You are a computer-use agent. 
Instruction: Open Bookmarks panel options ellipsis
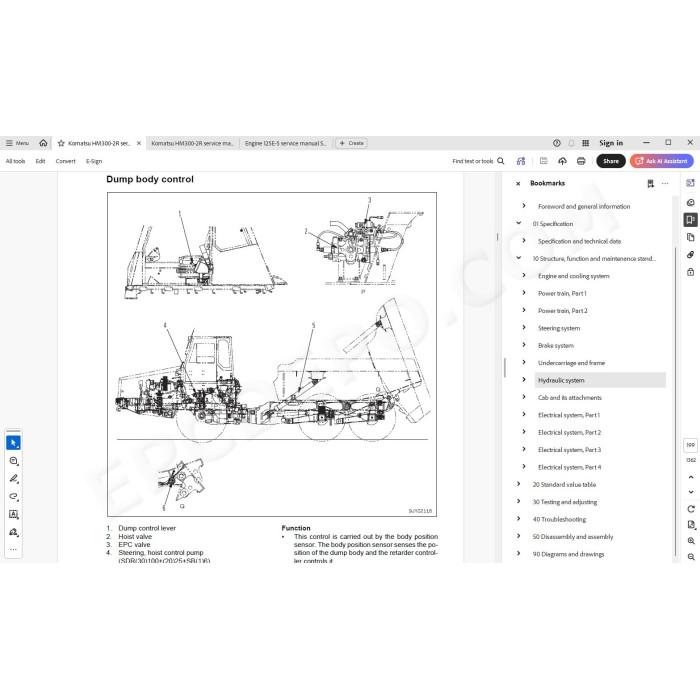[665, 183]
